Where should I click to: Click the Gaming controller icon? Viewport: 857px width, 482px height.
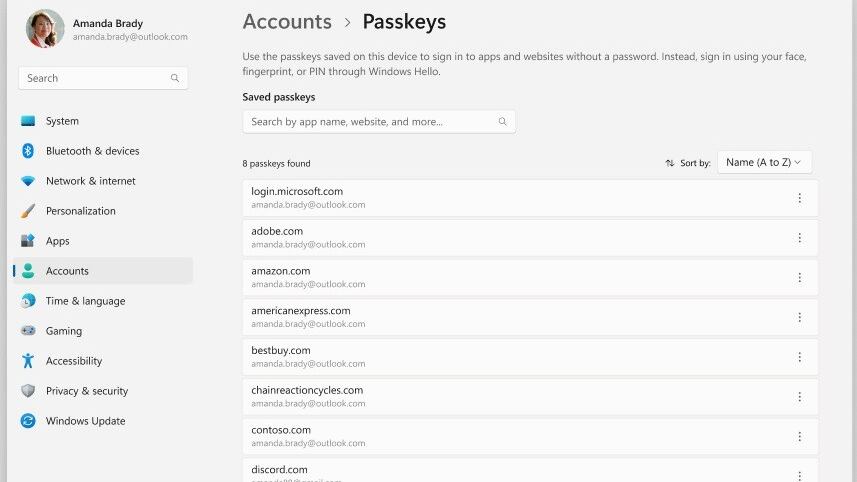[28, 331]
